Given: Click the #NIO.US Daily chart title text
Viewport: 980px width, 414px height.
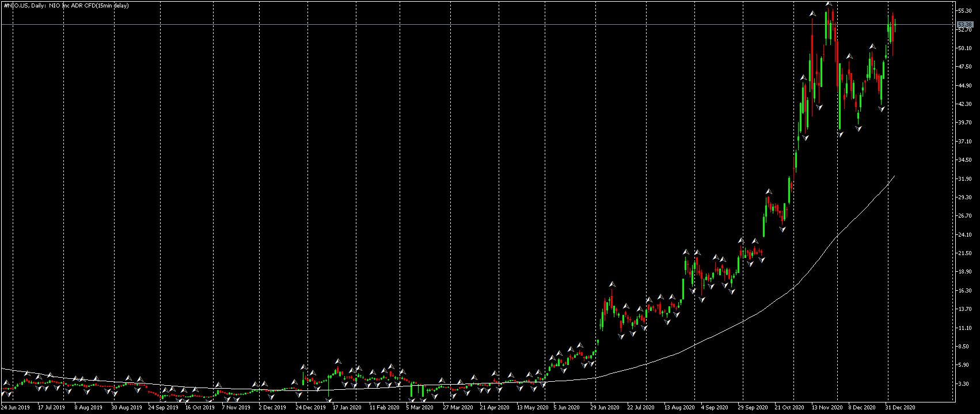Looking at the screenshot, I should point(66,6).
